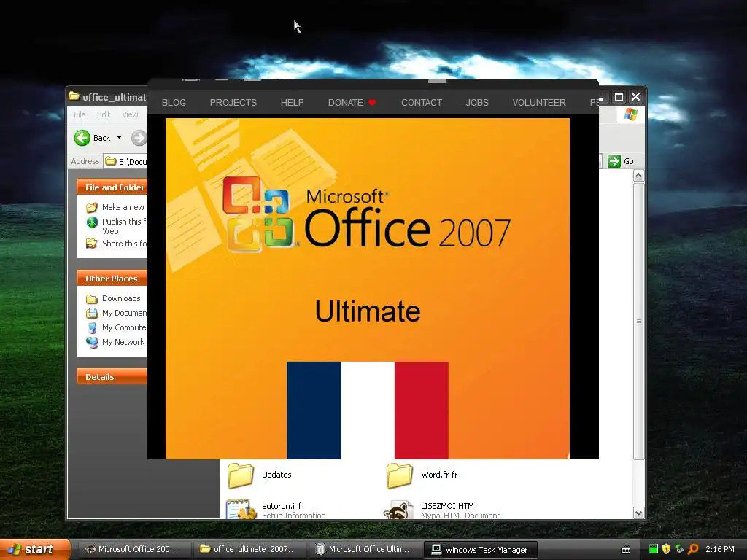Screen dimensions: 747x560
Task: Click the Downloads folder icon
Action: tap(91, 299)
